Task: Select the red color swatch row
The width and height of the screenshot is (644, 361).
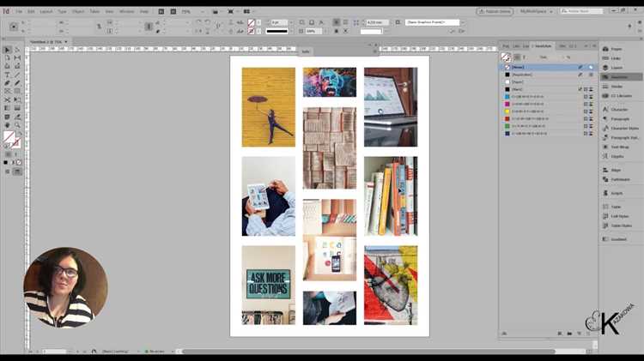Action: pyautogui.click(x=548, y=119)
